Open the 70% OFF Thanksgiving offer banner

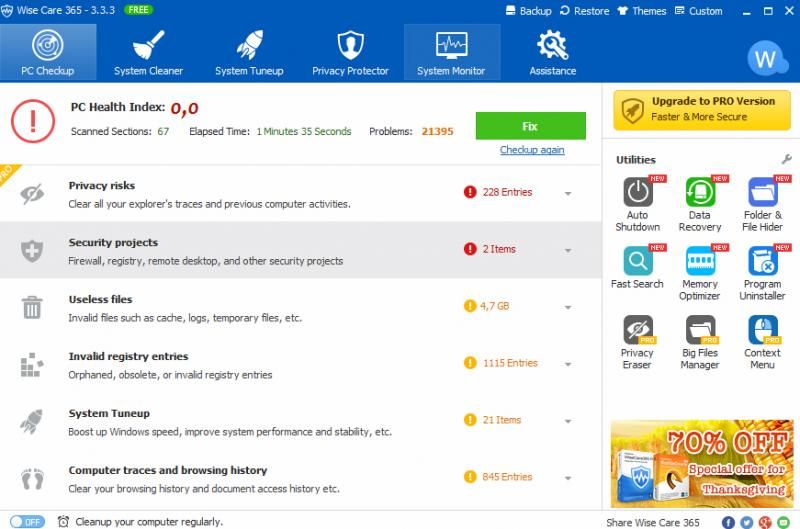[700, 463]
